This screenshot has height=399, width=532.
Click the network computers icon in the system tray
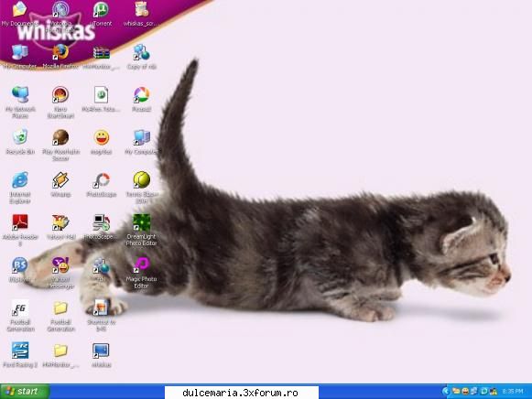(474, 392)
